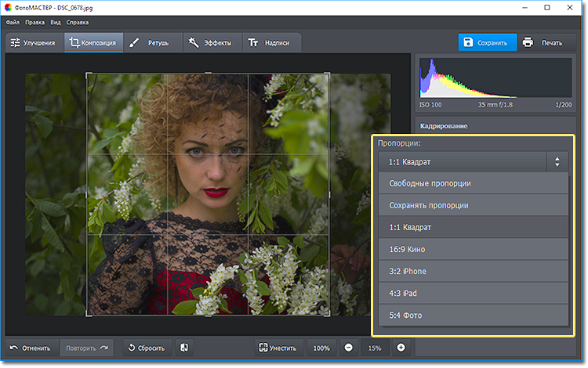588x368 pixels.
Task: Click the printer icon
Action: pyautogui.click(x=528, y=42)
